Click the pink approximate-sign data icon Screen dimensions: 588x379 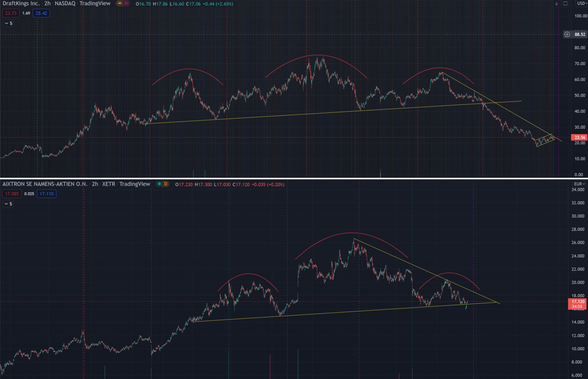point(126,3)
